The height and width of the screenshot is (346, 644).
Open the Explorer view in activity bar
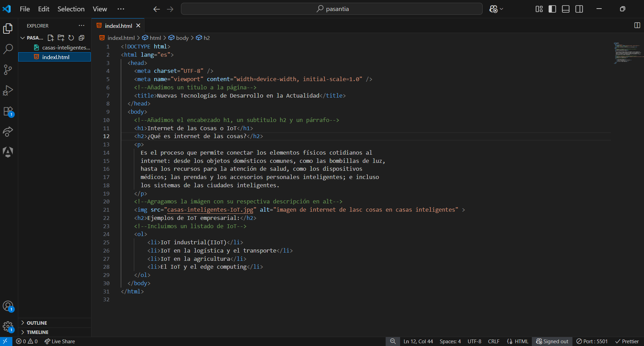(x=8, y=29)
